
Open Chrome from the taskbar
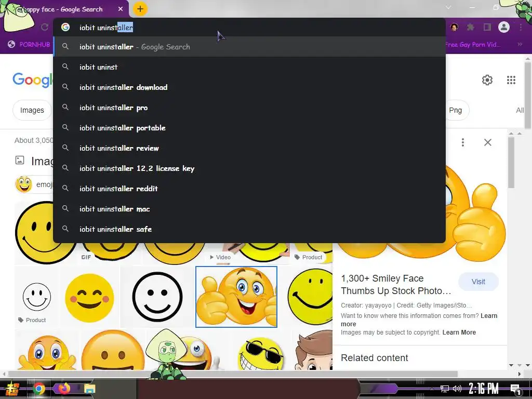click(x=38, y=389)
